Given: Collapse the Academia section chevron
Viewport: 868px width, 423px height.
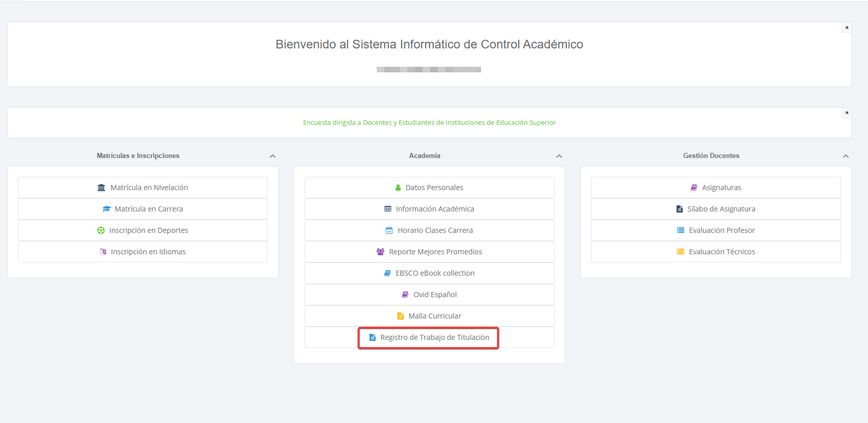Looking at the screenshot, I should (x=559, y=156).
